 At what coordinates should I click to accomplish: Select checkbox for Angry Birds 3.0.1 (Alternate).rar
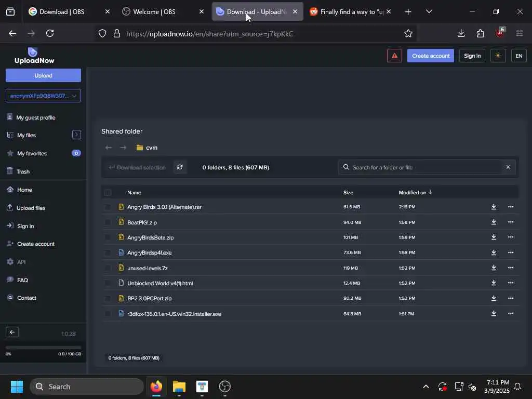[x=108, y=207]
